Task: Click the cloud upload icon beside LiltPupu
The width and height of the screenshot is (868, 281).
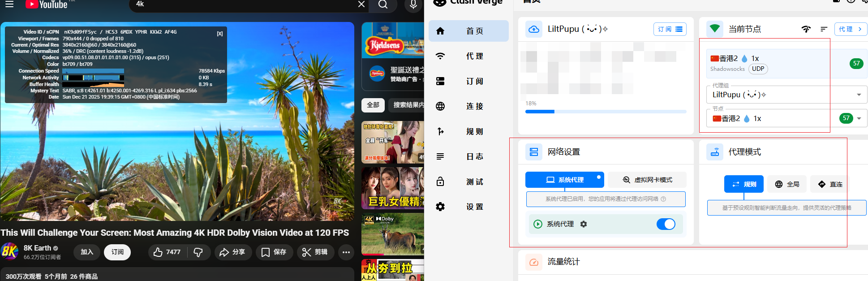Action: [534, 29]
